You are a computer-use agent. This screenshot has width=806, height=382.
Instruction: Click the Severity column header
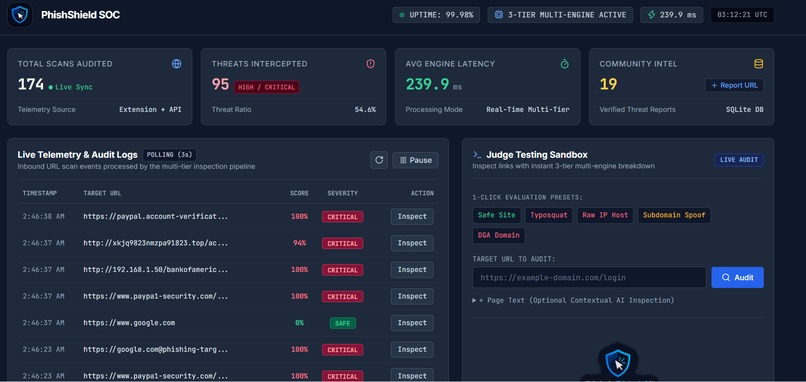click(342, 193)
